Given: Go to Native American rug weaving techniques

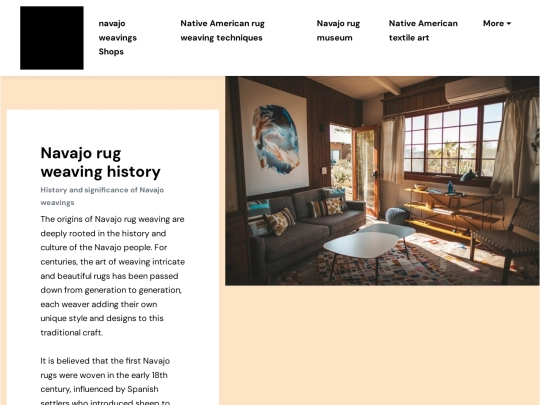Looking at the screenshot, I should [x=222, y=30].
